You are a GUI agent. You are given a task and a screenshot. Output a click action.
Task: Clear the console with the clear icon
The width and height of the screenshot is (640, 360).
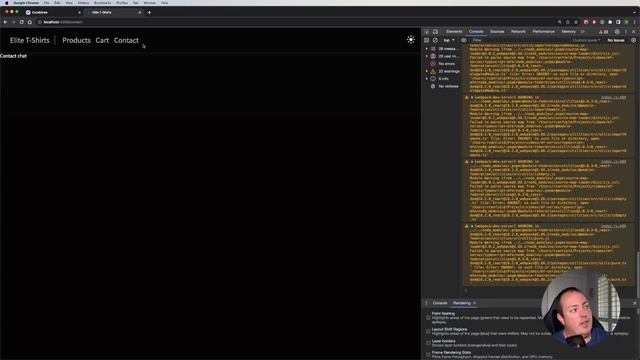[x=436, y=40]
